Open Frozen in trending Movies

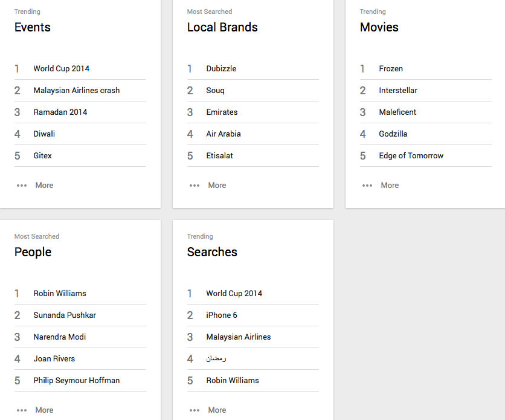391,69
